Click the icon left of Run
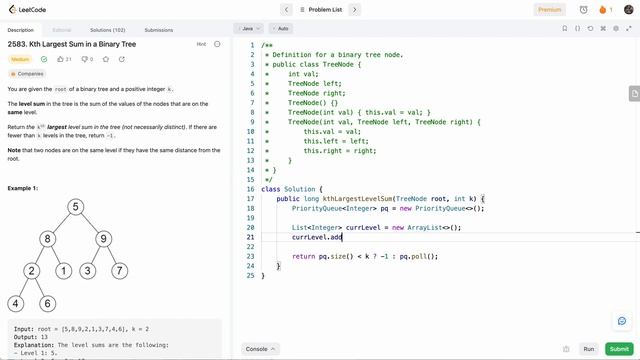This screenshot has height=360, width=640. click(x=566, y=349)
